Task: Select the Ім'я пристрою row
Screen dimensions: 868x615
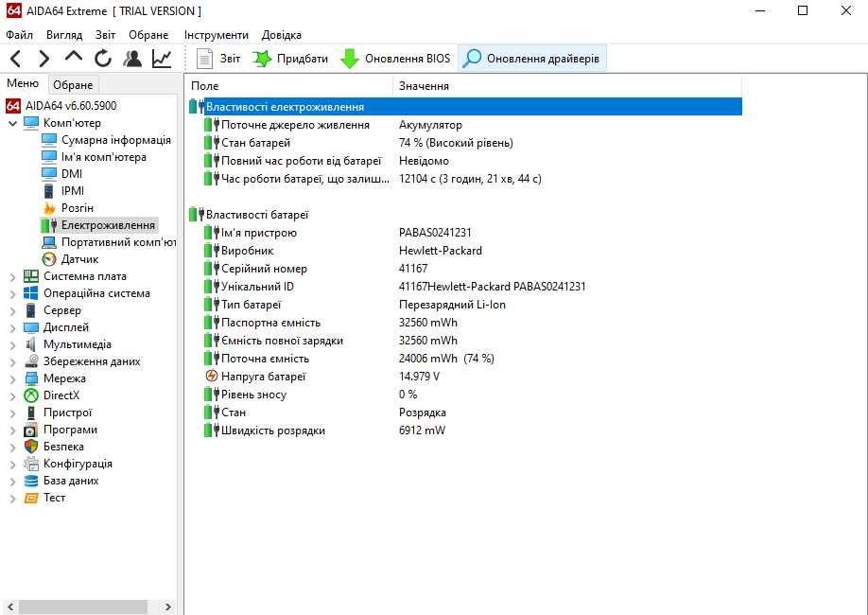Action: click(x=465, y=233)
